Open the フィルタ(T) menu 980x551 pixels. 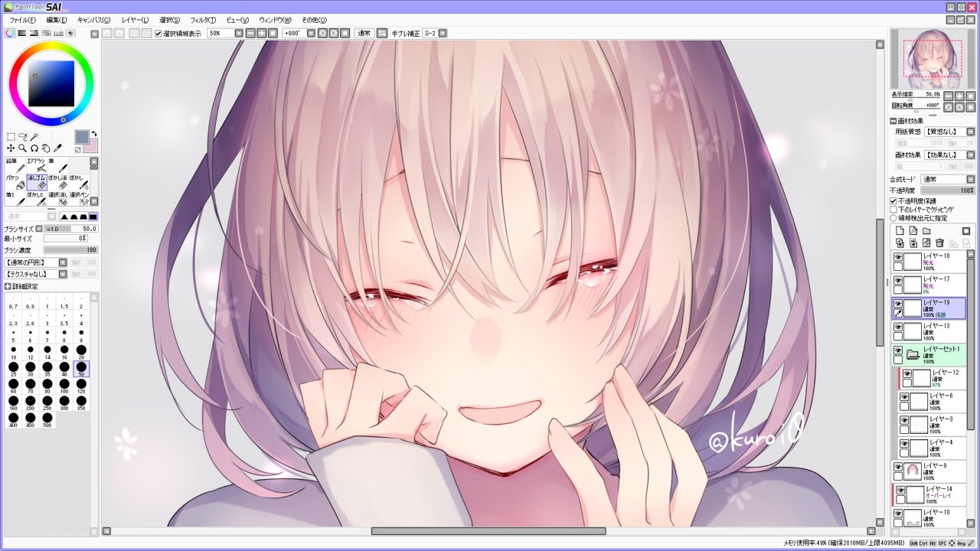click(x=203, y=20)
